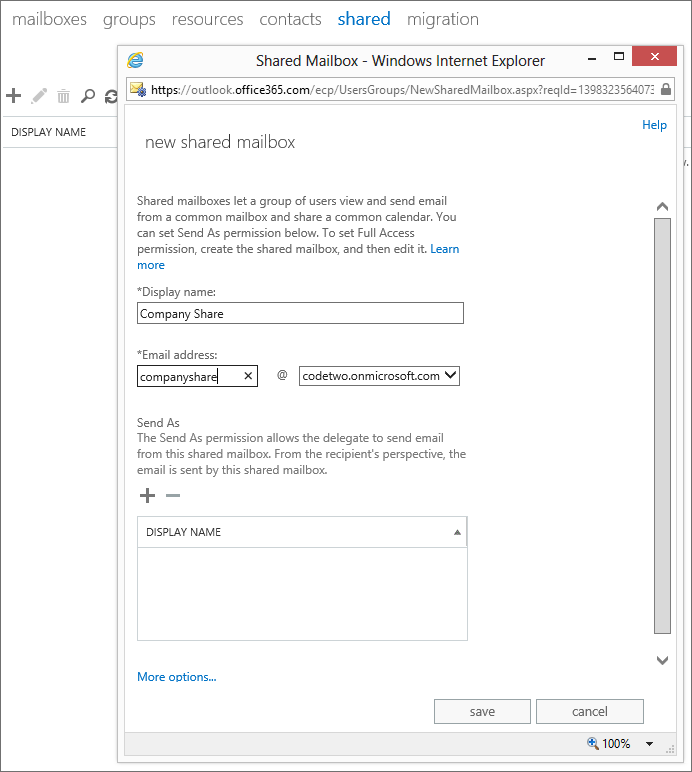
Task: Click the save button
Action: click(482, 711)
